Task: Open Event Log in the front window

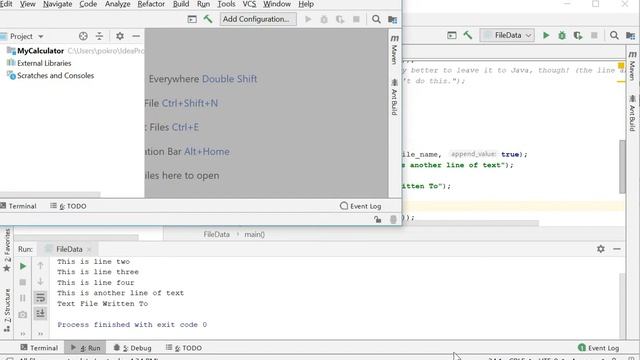Action: pyautogui.click(x=361, y=206)
